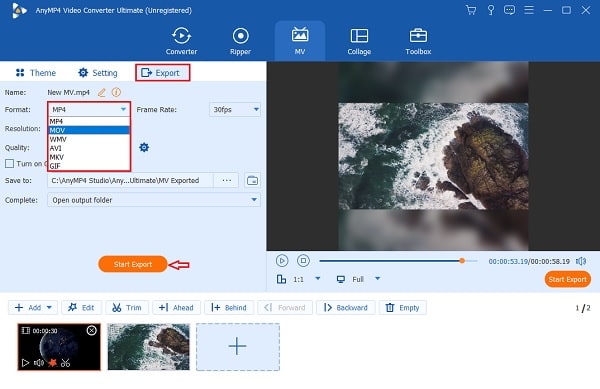The image size is (600, 389).
Task: Click the plus tile to add a clip
Action: [x=238, y=347]
